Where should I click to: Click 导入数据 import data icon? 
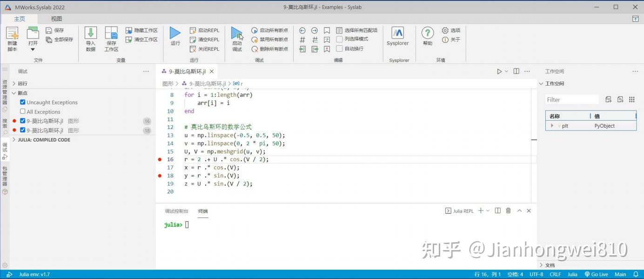tap(91, 33)
